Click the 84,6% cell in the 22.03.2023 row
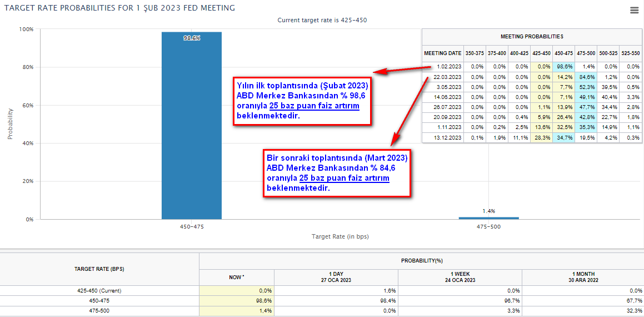 click(586, 77)
